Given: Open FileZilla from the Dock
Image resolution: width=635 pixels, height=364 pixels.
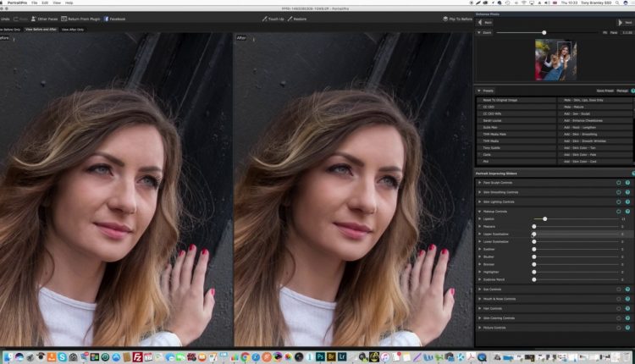Looking at the screenshot, I should tap(137, 356).
